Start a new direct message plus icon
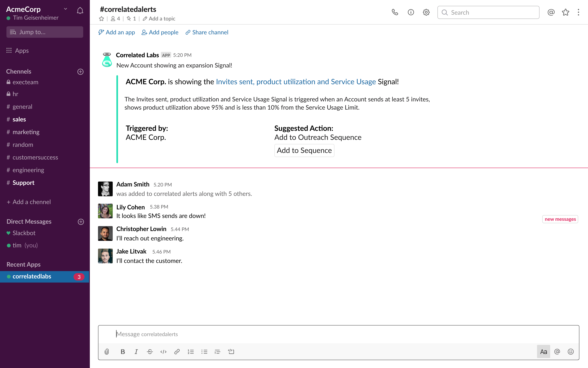 pos(81,221)
